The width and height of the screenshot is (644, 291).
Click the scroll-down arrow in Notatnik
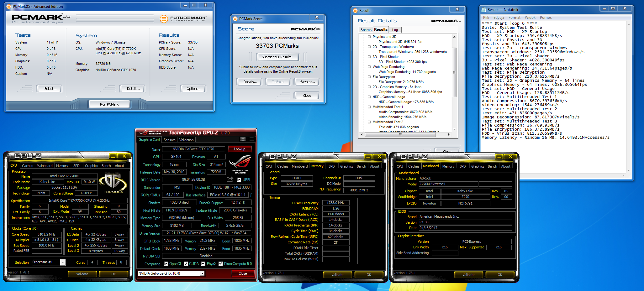629,170
